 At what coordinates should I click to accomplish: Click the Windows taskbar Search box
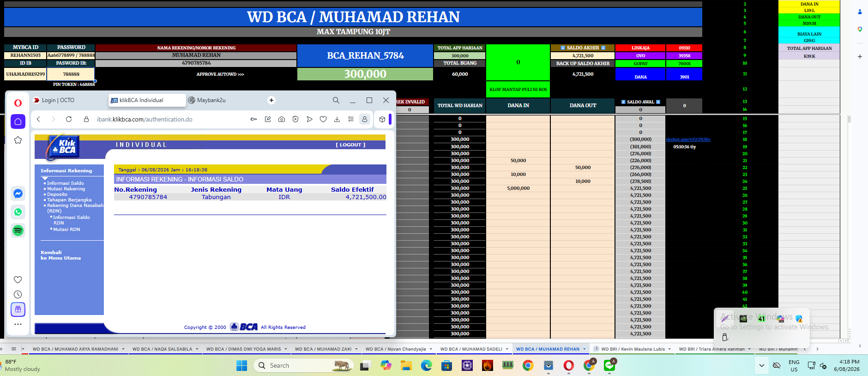pos(303,365)
